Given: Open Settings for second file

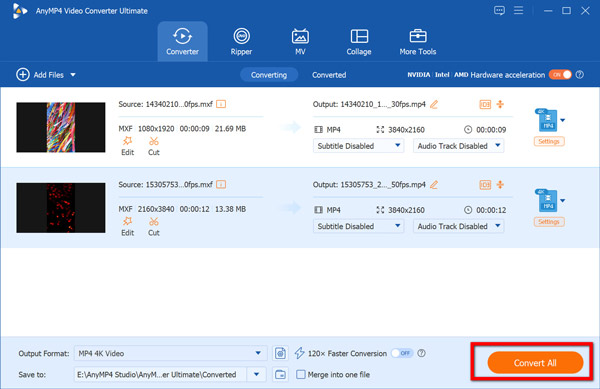Looking at the screenshot, I should click(x=549, y=222).
